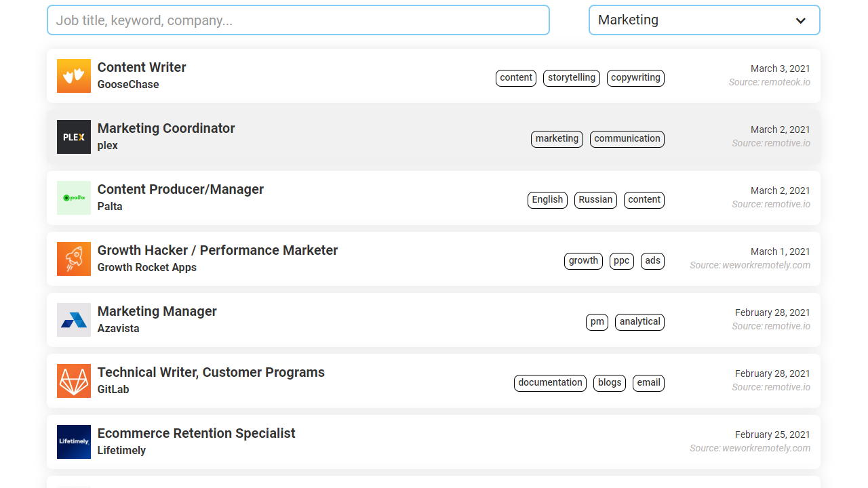Click the 'March 3, 2021' date
Screen dimensions: 868x488
781,68
